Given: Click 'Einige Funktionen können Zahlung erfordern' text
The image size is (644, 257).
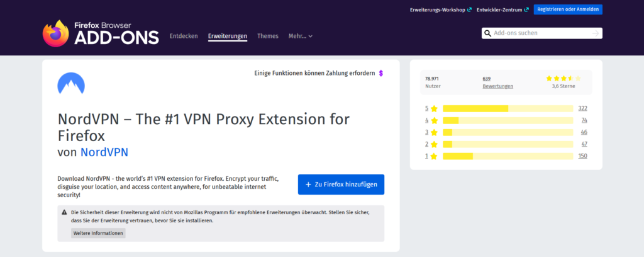Looking at the screenshot, I should [314, 73].
